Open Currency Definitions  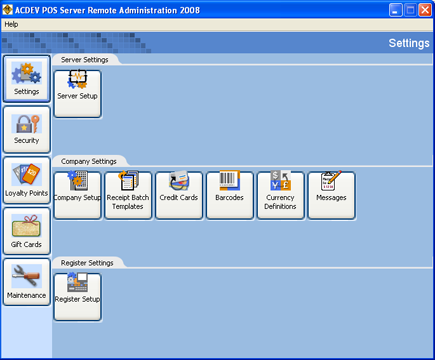tap(281, 195)
